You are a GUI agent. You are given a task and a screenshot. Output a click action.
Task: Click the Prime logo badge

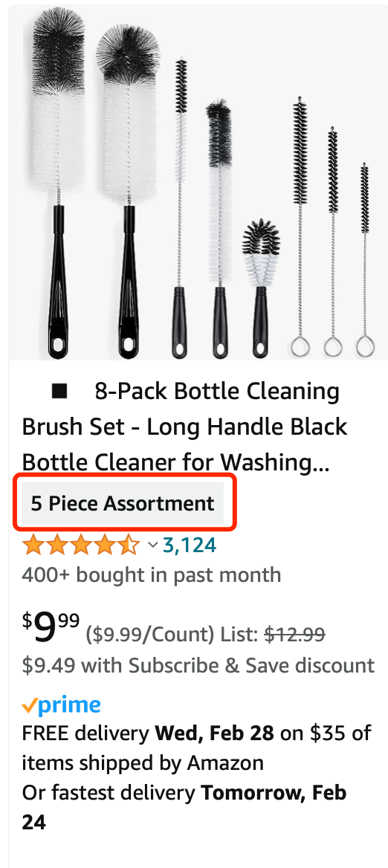62,706
